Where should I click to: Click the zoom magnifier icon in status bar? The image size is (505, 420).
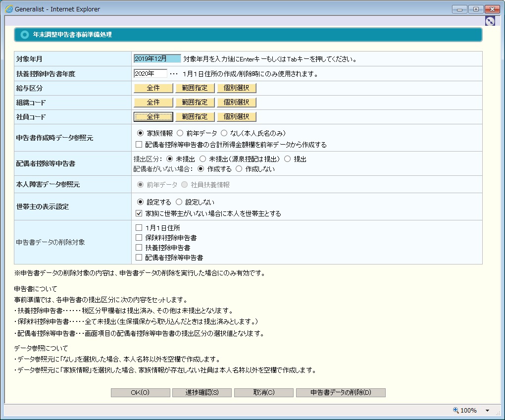click(455, 410)
